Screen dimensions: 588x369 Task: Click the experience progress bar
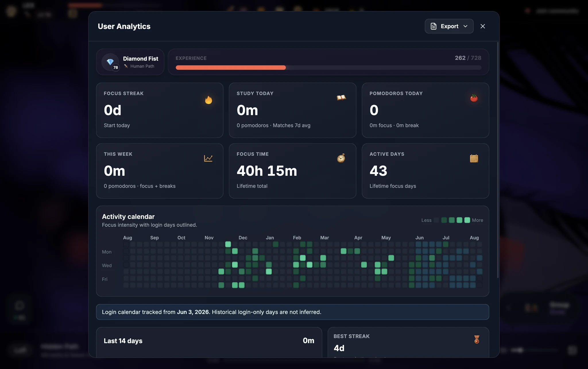(328, 68)
